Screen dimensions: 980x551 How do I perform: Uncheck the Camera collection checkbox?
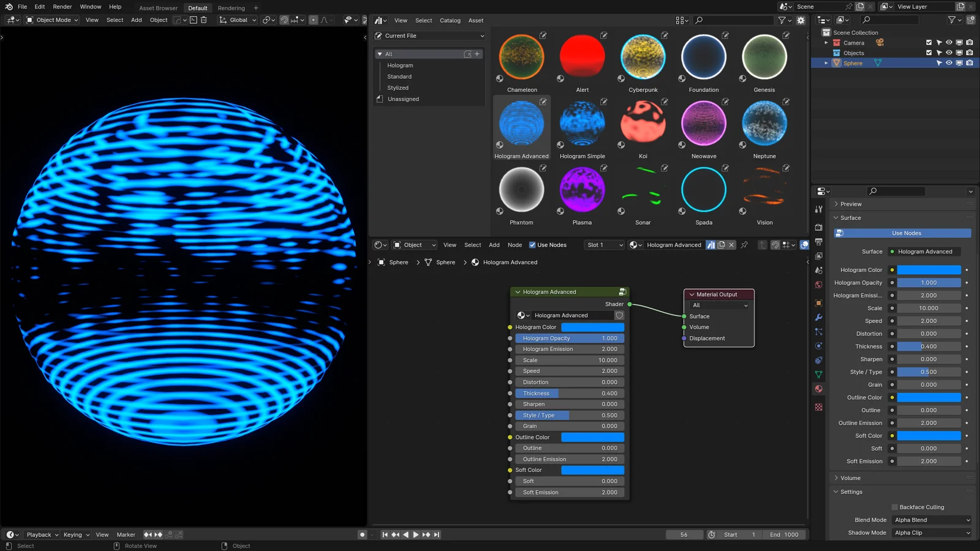coord(929,42)
